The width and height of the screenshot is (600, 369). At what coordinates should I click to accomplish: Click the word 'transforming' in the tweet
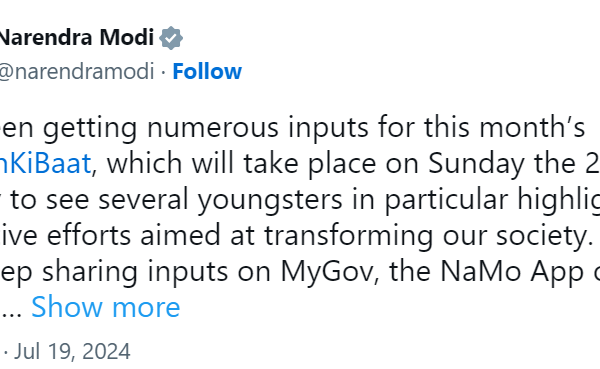[349, 235]
